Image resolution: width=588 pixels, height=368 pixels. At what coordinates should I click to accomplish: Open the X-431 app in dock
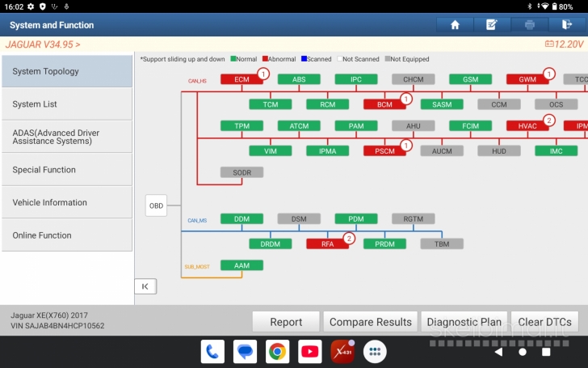click(342, 351)
